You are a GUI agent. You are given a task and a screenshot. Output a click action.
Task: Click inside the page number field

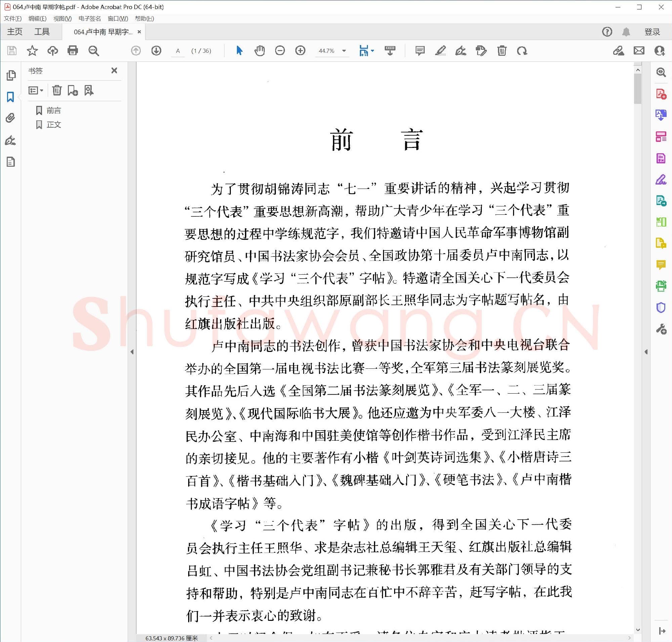pos(178,51)
